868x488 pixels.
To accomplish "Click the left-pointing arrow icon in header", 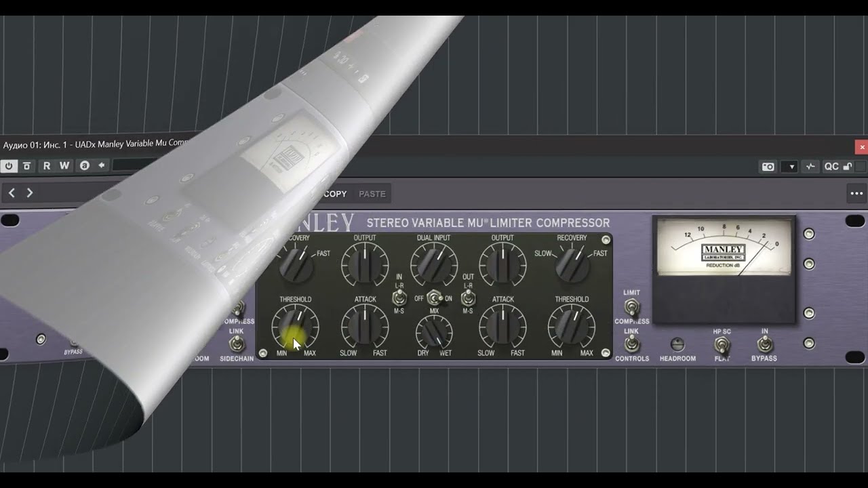I will pyautogui.click(x=102, y=166).
